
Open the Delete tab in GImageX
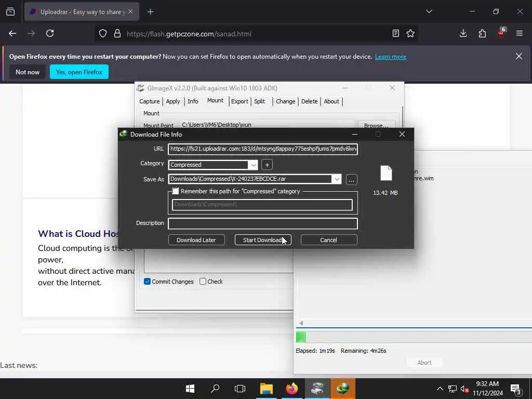(310, 101)
